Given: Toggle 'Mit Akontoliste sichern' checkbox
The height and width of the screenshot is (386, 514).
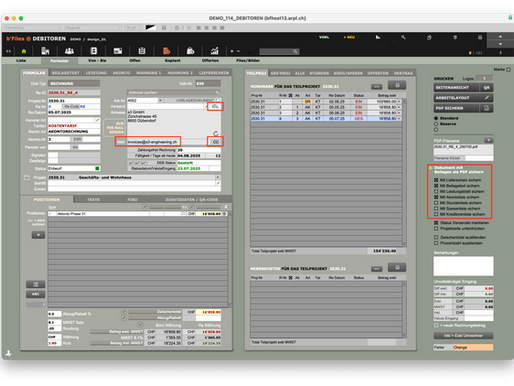Looking at the screenshot, I should [x=436, y=197].
